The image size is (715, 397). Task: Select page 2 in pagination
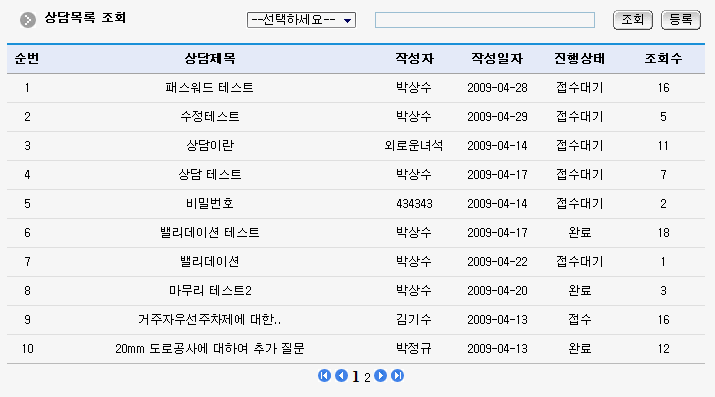point(367,377)
